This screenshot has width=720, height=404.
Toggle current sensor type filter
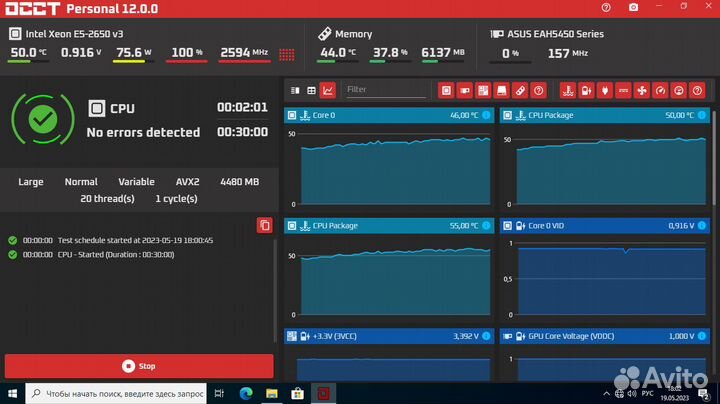click(623, 90)
